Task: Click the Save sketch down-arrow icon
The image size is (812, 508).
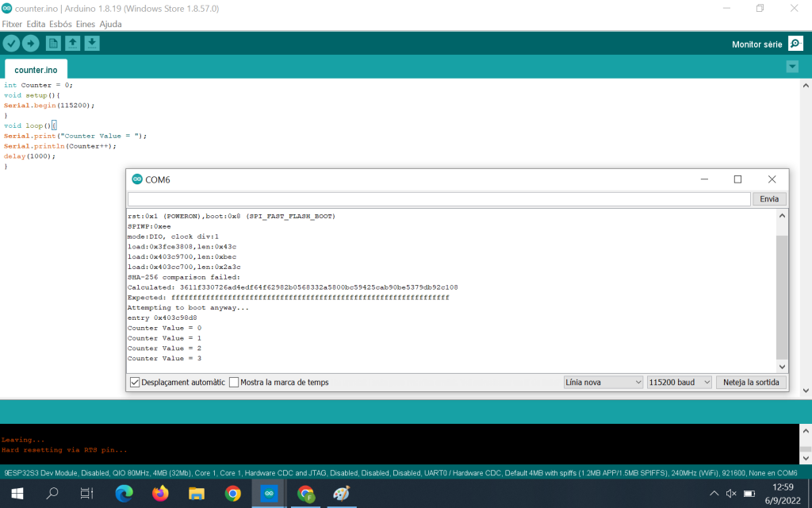Action: (x=92, y=44)
